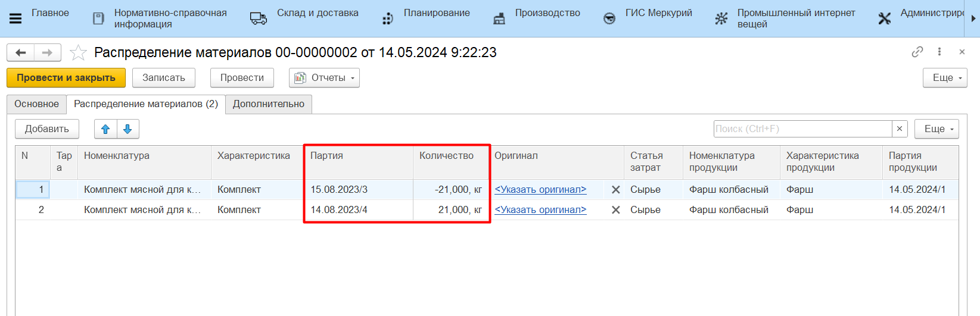Click Указать оригинал link in second row
Screen dimensions: 980x316
[x=540, y=210]
